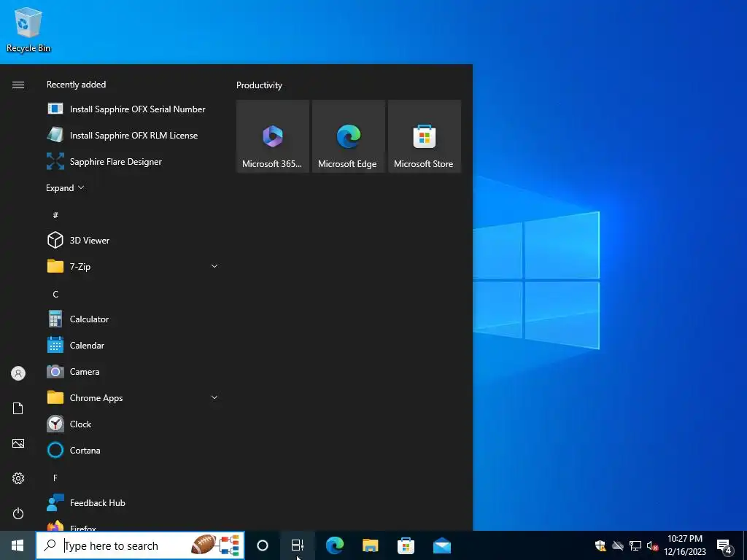Open the Calendar app

click(x=132, y=345)
